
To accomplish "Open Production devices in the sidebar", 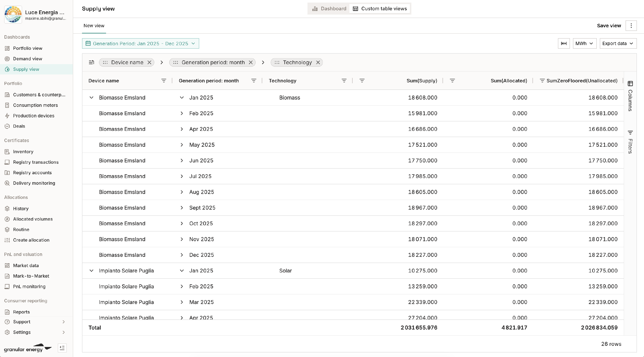I will click(33, 116).
